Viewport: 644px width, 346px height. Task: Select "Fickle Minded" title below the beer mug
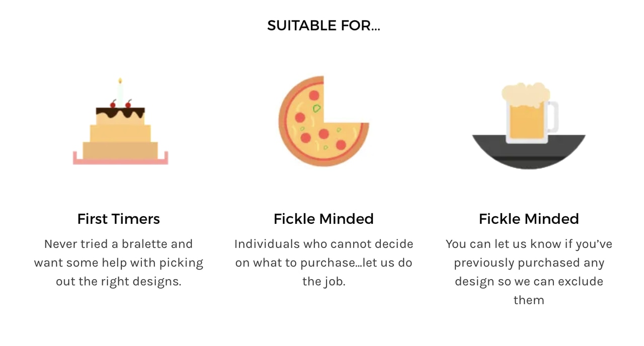[x=529, y=219]
